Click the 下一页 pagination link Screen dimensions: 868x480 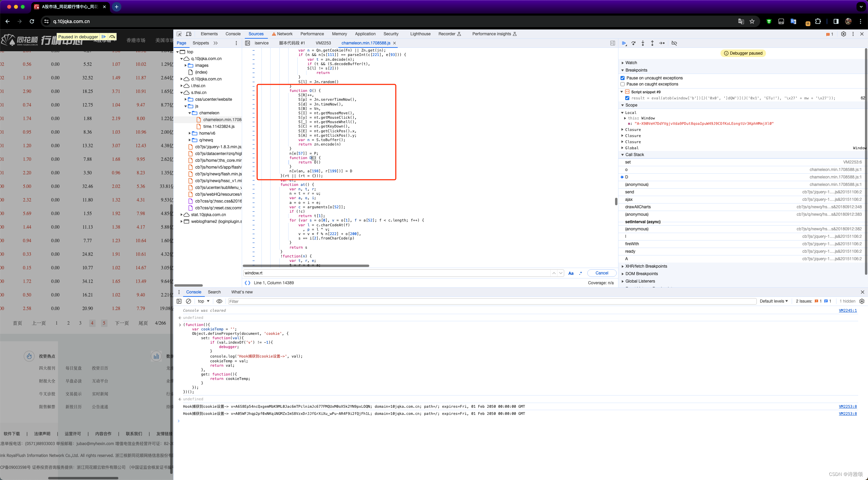[x=122, y=323]
